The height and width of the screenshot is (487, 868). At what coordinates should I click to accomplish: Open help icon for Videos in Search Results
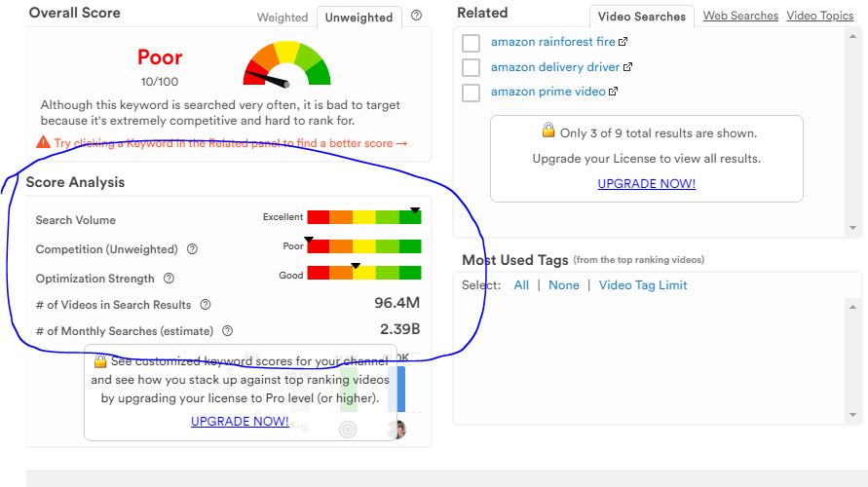point(206,304)
